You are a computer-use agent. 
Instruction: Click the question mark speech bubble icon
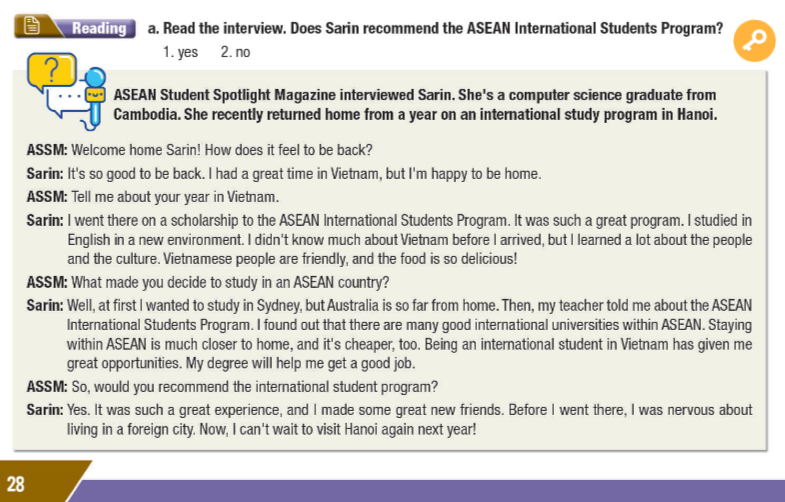(x=56, y=68)
